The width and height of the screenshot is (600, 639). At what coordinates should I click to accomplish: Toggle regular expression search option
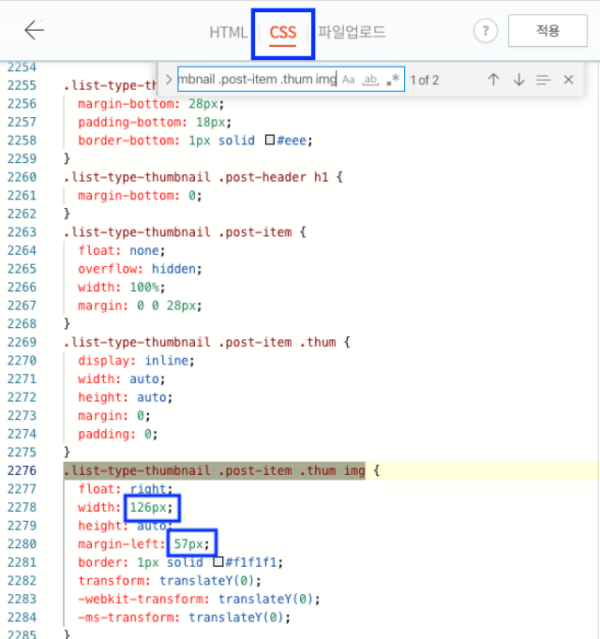(x=393, y=79)
